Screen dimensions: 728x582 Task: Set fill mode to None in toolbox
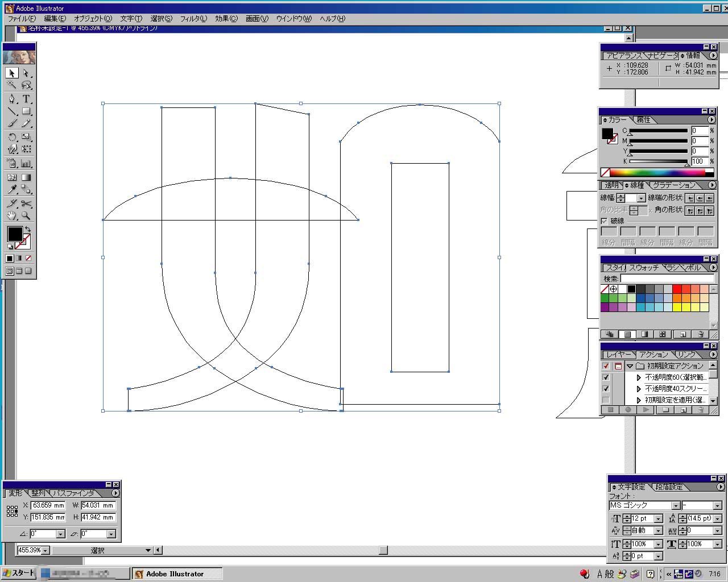[x=28, y=258]
